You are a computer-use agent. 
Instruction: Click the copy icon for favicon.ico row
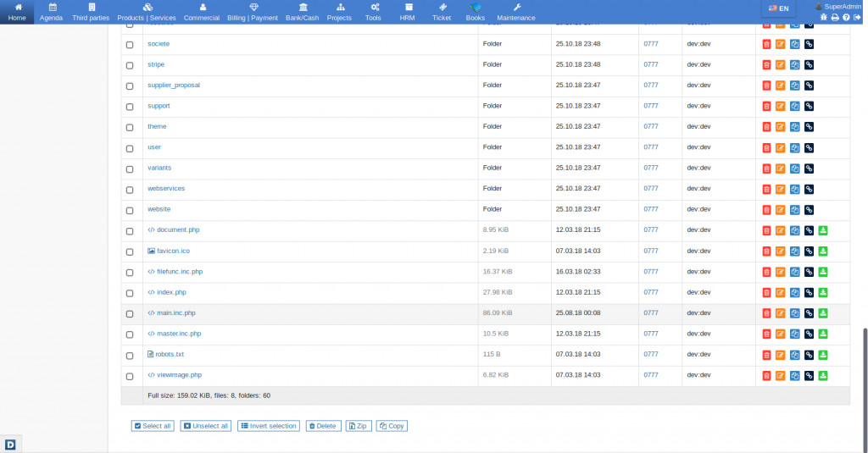pos(794,251)
